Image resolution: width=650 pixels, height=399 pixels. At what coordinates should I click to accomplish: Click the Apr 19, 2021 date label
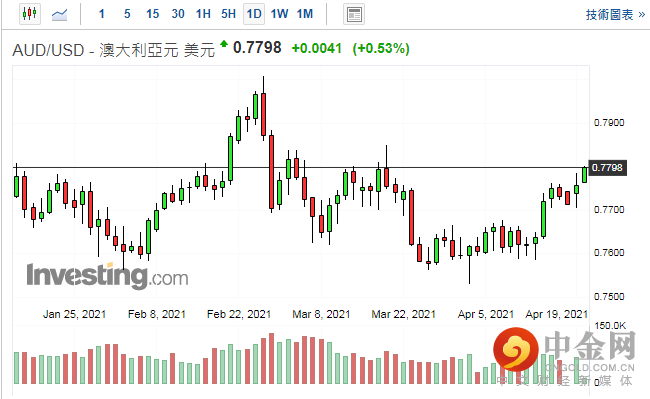coord(557,314)
